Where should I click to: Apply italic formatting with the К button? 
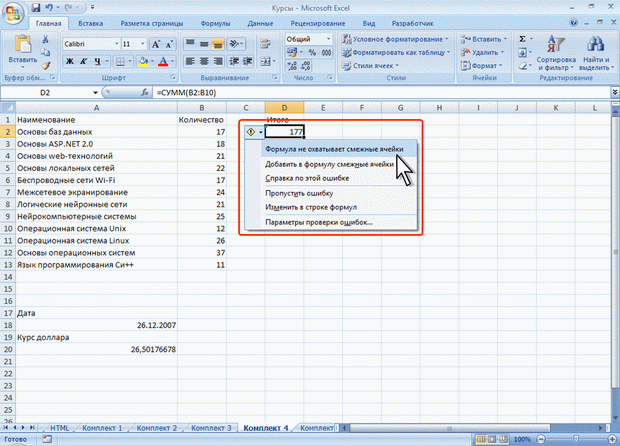pyautogui.click(x=83, y=62)
